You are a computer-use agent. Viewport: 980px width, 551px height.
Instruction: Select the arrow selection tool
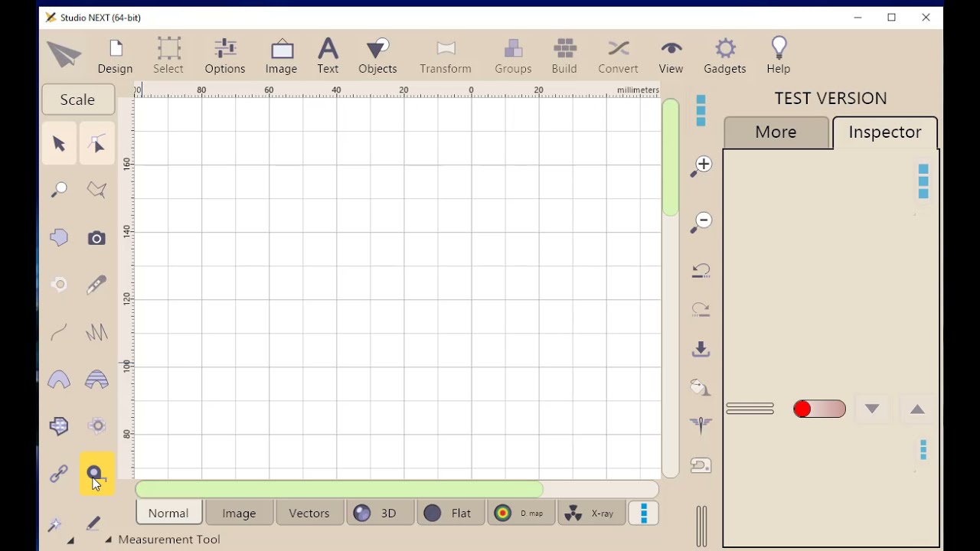(59, 144)
